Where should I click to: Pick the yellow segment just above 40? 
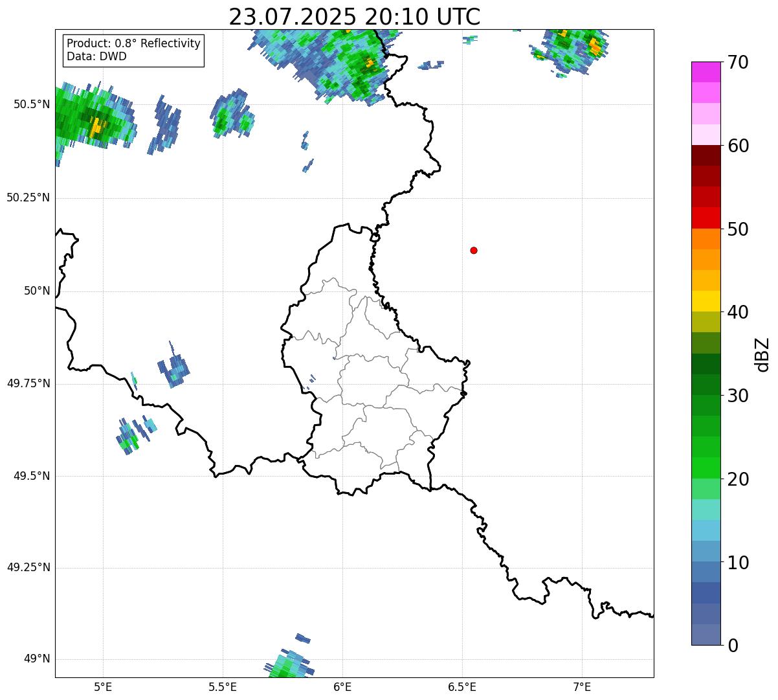pos(706,302)
